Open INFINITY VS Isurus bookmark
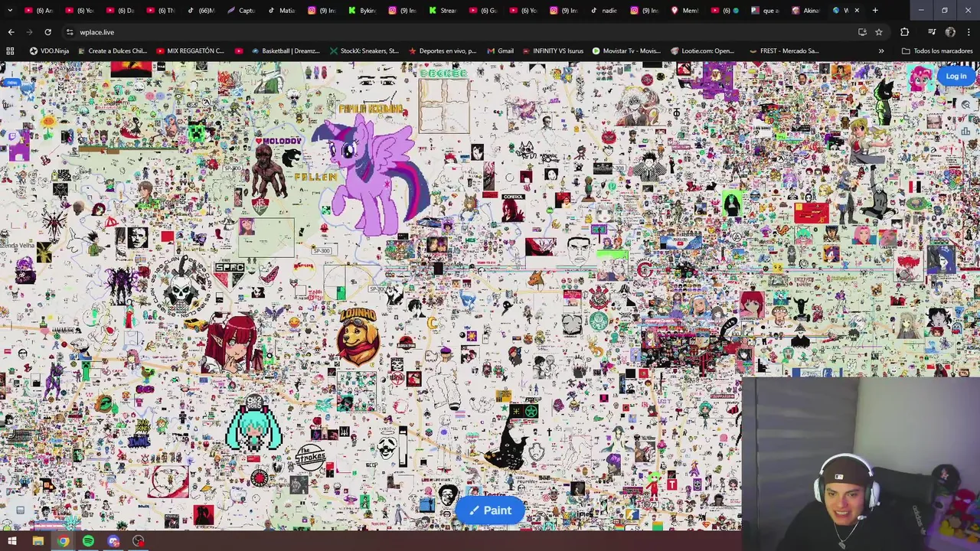Viewport: 980px width, 551px height. point(552,51)
